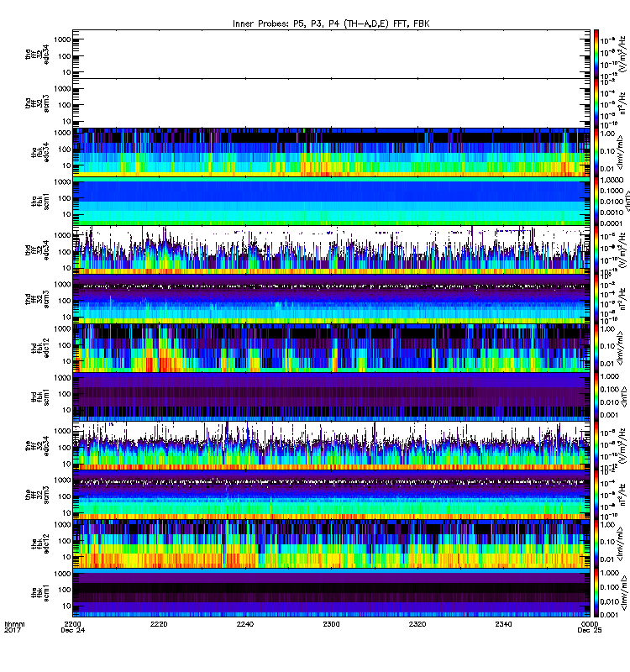Click the color bar beside tha fbk edc34 panel
The height and width of the screenshot is (672, 630).
[596, 152]
